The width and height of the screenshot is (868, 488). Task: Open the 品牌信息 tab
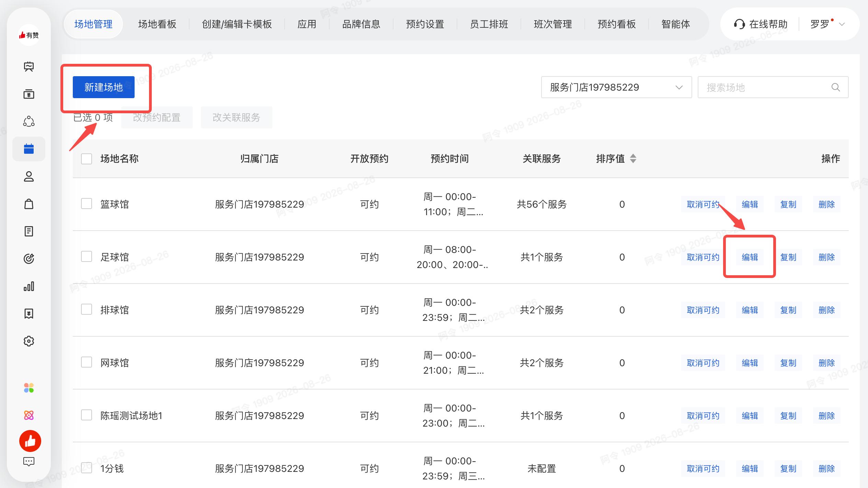pos(361,24)
